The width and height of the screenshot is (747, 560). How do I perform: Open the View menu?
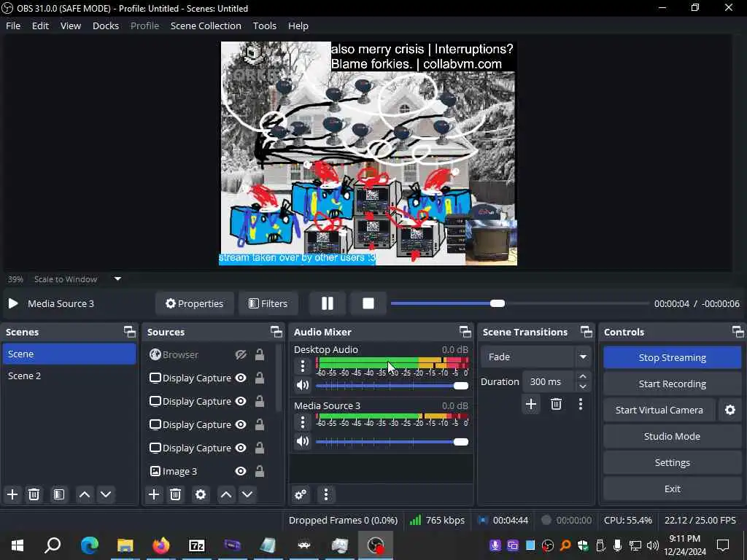(71, 26)
